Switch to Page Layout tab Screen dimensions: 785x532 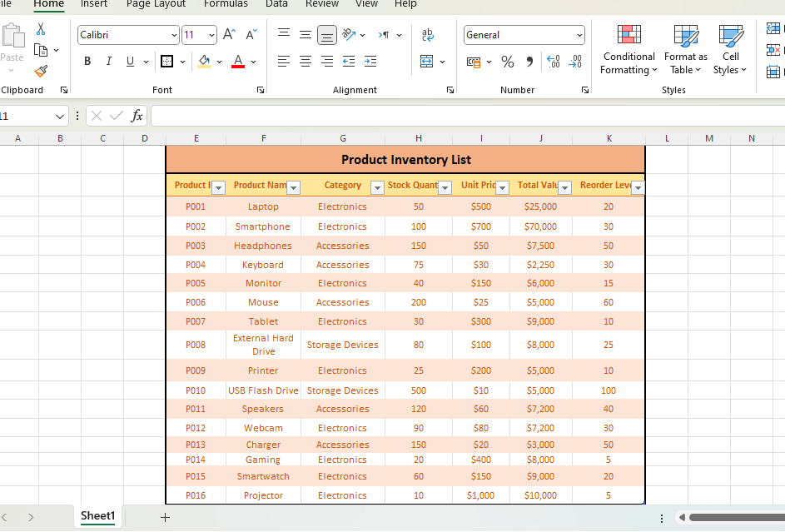tap(156, 4)
